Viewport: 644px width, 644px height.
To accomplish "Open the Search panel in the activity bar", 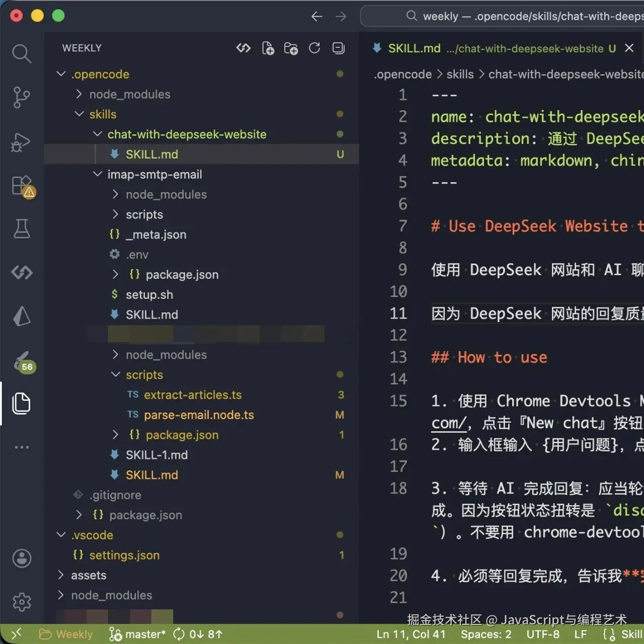I will point(21,53).
